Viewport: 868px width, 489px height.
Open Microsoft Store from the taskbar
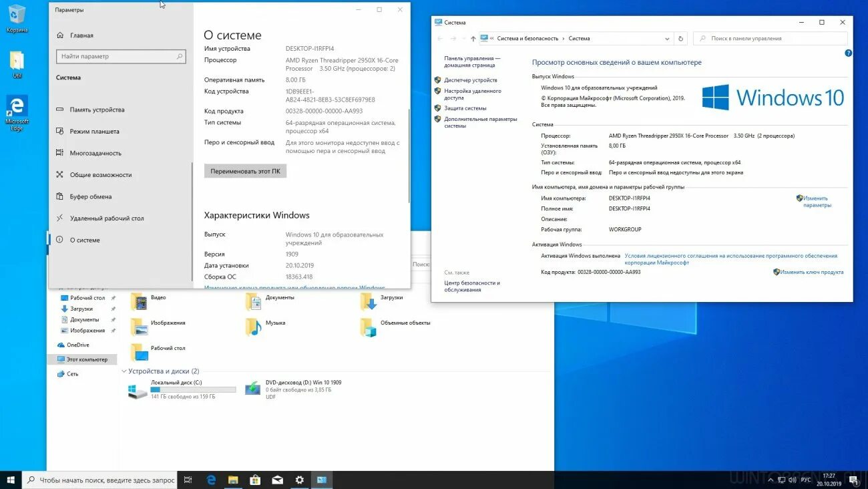(255, 480)
